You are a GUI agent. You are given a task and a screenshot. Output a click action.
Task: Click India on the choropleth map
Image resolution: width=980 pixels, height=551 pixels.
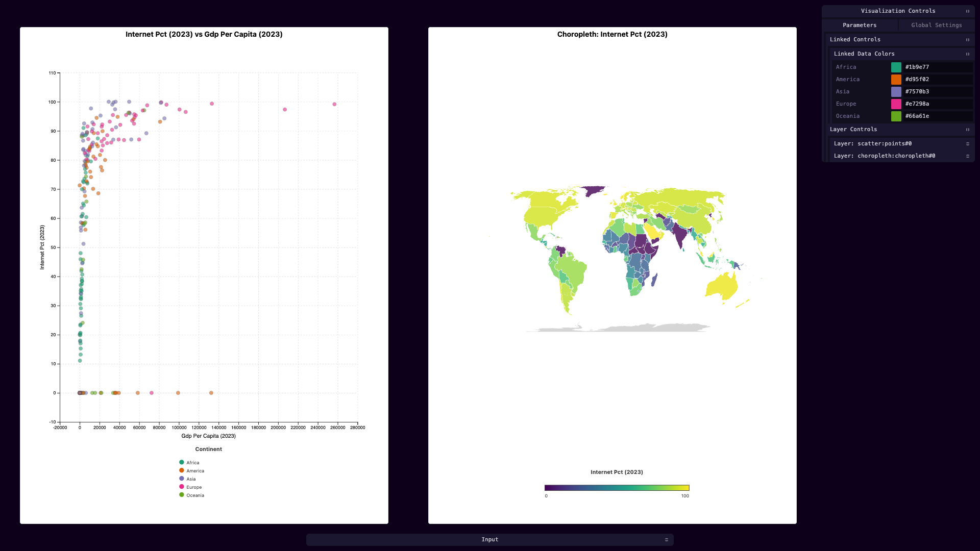tap(680, 235)
